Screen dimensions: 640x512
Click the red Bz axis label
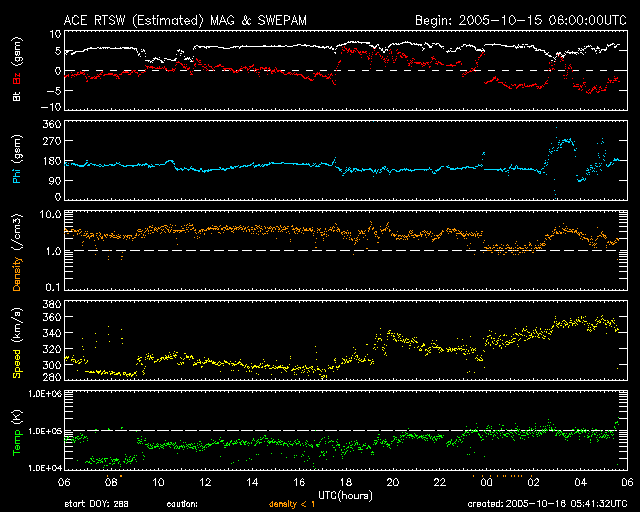coord(17,78)
